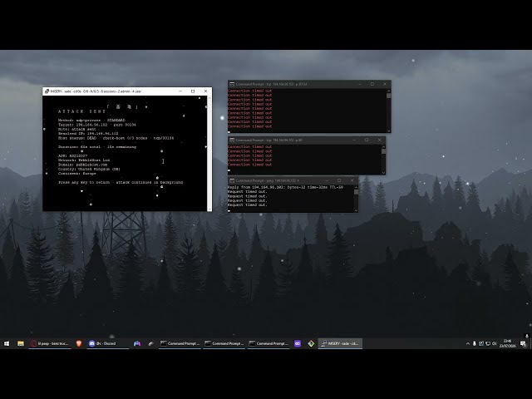Click the 'Reply from 194.164.96.102' line
This screenshot has width=532, height=399.
coord(285,187)
